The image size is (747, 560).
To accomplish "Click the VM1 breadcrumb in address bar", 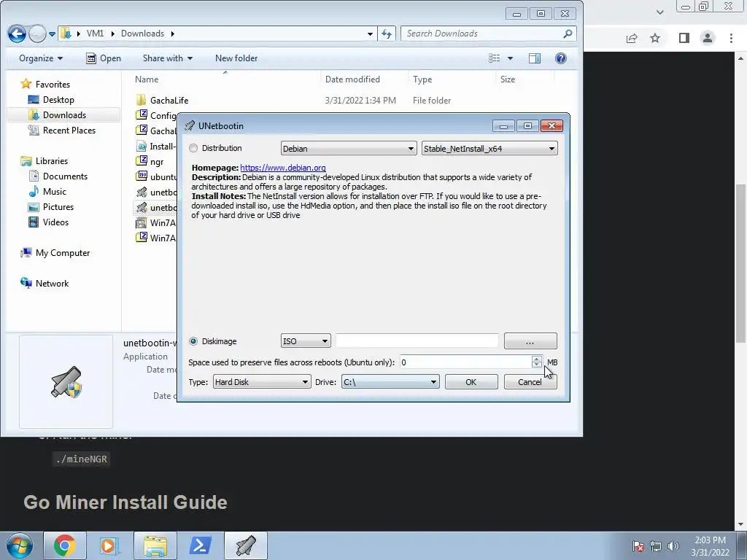I will pyautogui.click(x=95, y=34).
